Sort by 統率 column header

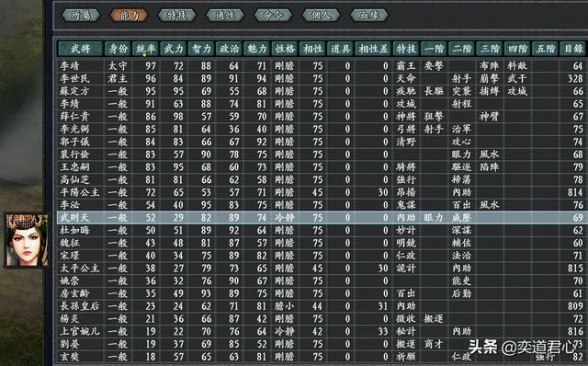145,49
